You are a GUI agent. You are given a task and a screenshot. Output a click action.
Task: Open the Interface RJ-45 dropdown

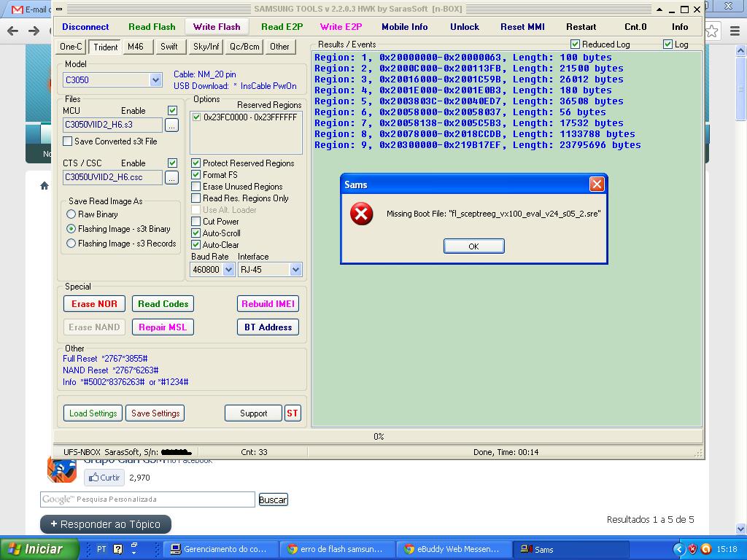point(296,270)
